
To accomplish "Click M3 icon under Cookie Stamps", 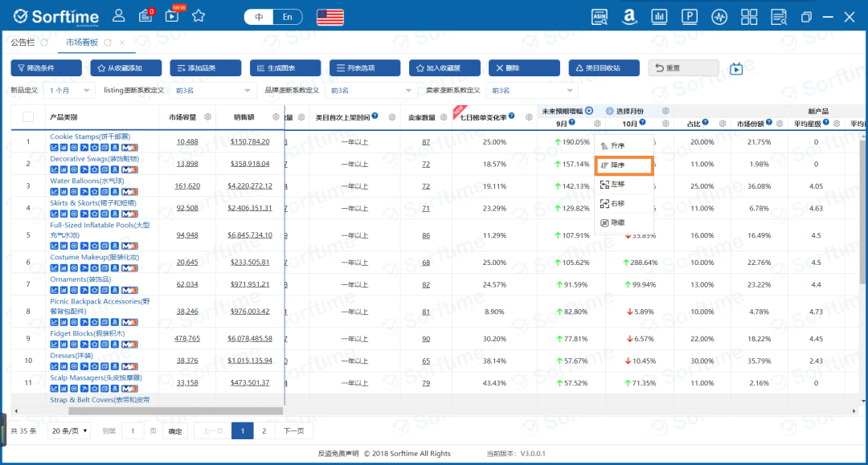I will 129,148.
